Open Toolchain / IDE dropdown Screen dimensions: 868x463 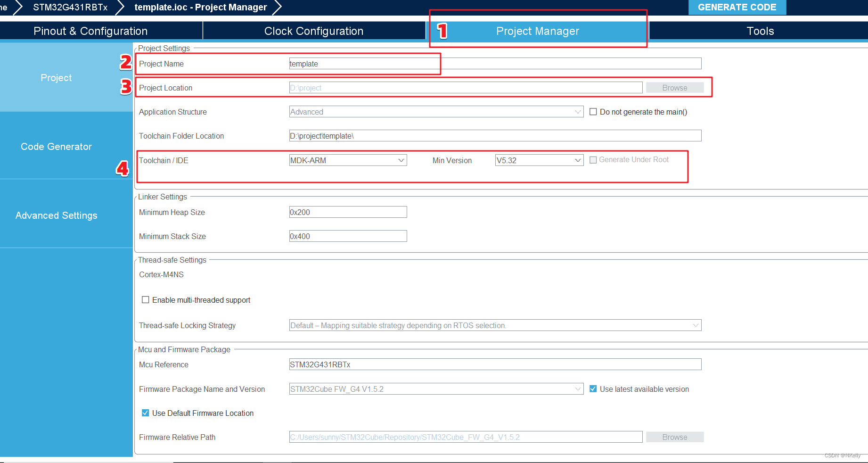[348, 160]
